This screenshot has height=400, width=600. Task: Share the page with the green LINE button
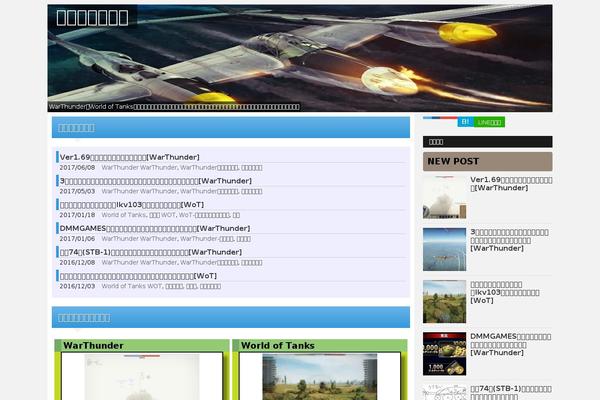tap(489, 122)
